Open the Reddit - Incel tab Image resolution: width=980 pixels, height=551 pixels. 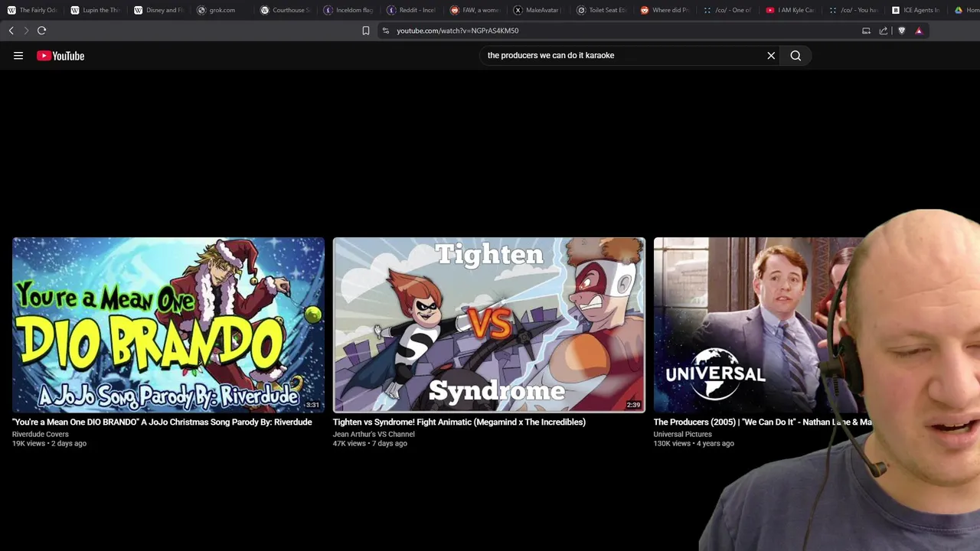coord(413,10)
